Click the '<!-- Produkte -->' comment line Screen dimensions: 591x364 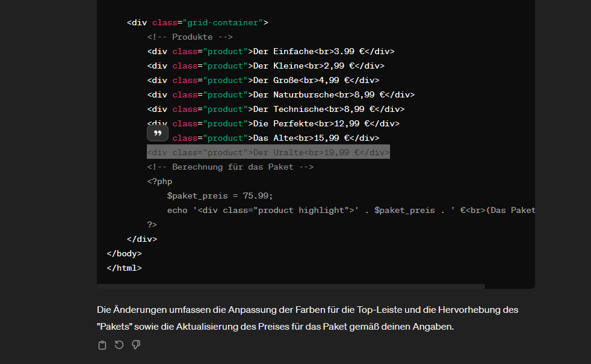point(190,37)
